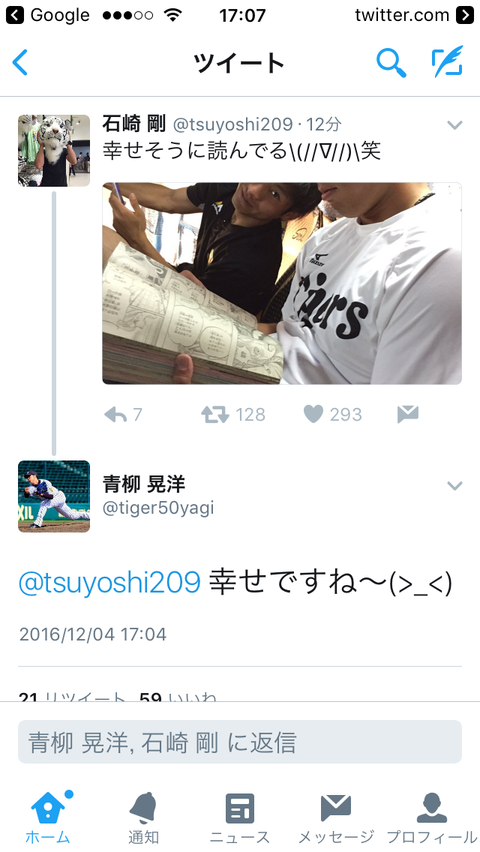Send tweet via direct message envelope icon
This screenshot has height=852, width=480.
pyautogui.click(x=408, y=415)
